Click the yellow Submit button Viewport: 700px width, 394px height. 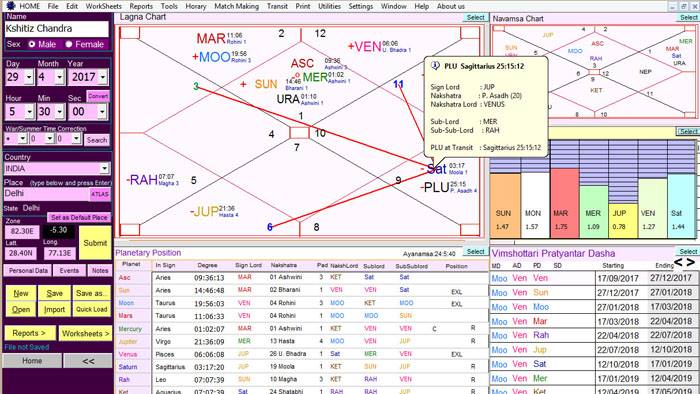pyautogui.click(x=95, y=243)
